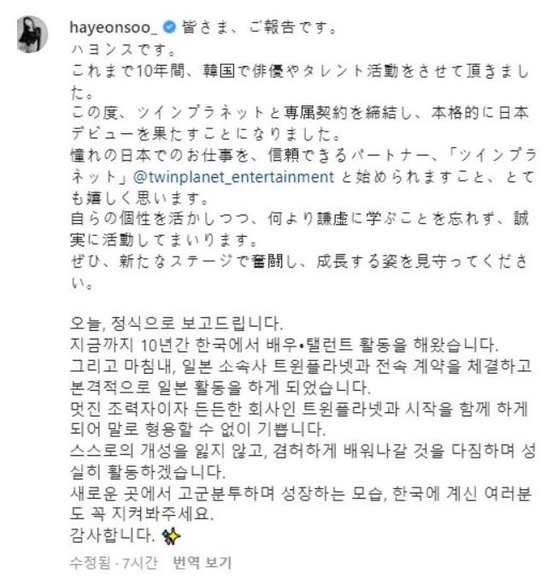Click the sentence starting 自らの個性を活かし

tap(300, 229)
